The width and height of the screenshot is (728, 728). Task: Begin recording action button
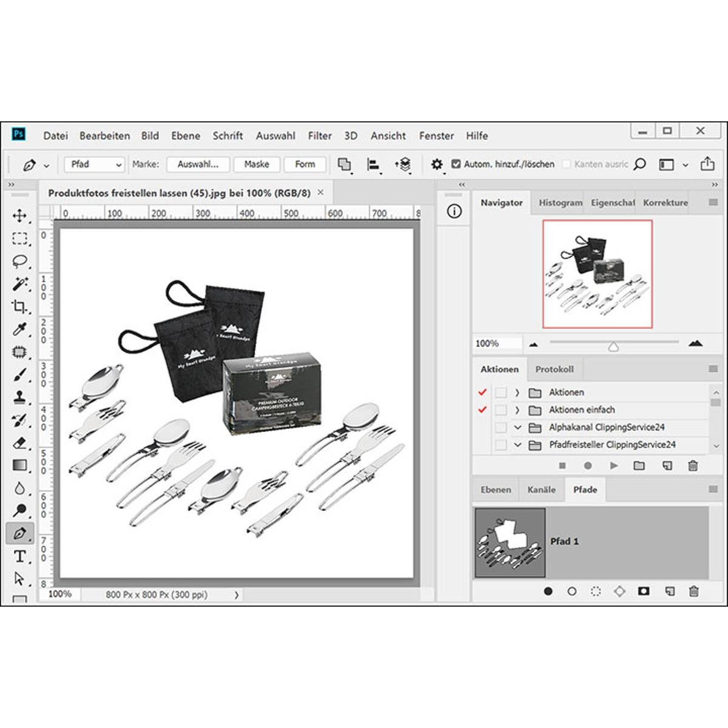pos(588,466)
